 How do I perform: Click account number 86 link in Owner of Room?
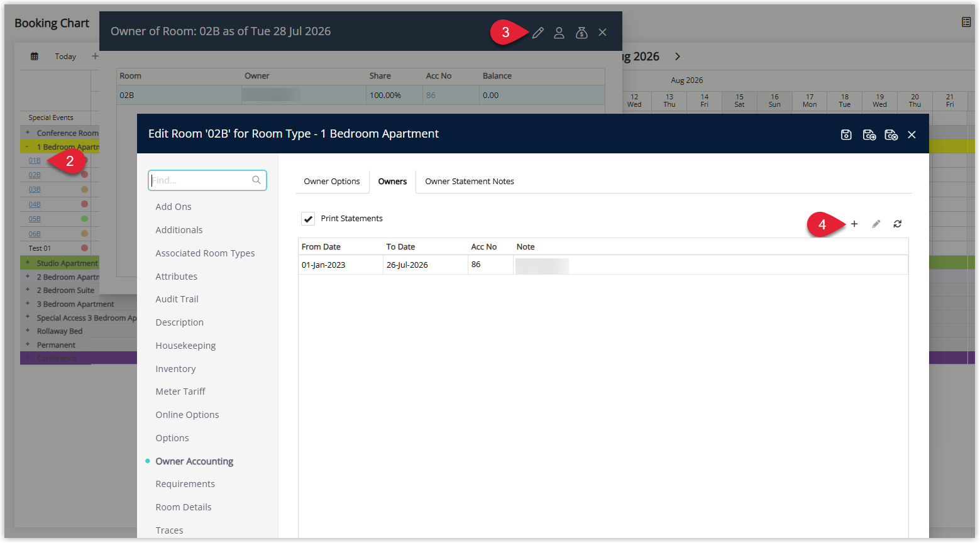(431, 96)
